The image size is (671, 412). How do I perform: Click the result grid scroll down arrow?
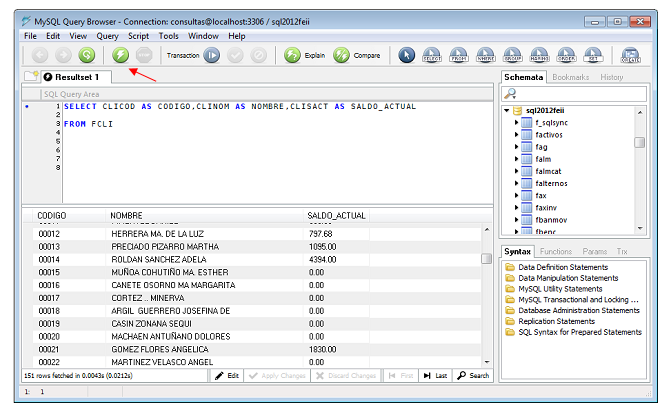[x=487, y=362]
